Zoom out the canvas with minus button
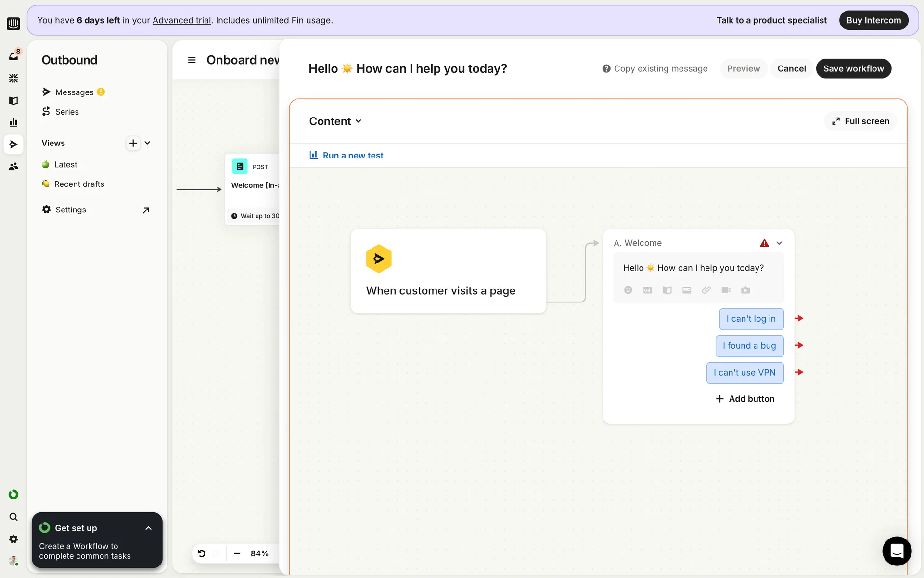 (237, 553)
